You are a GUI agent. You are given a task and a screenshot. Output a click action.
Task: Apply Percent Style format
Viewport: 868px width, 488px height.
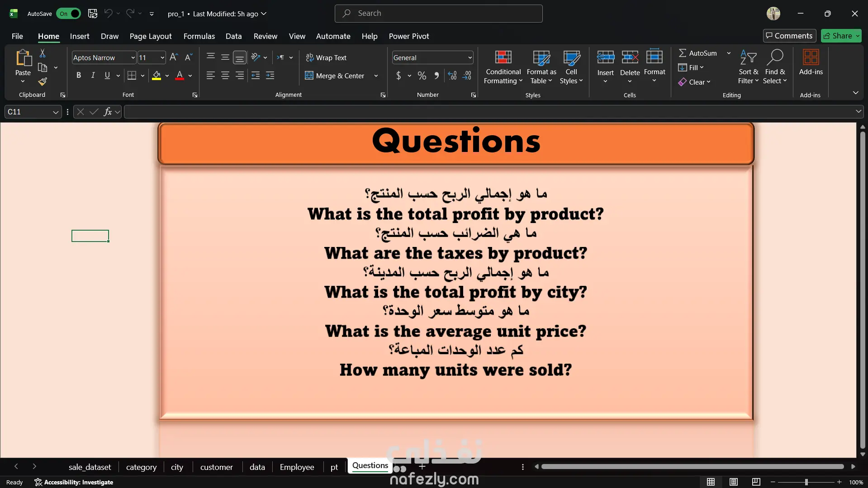(x=422, y=76)
